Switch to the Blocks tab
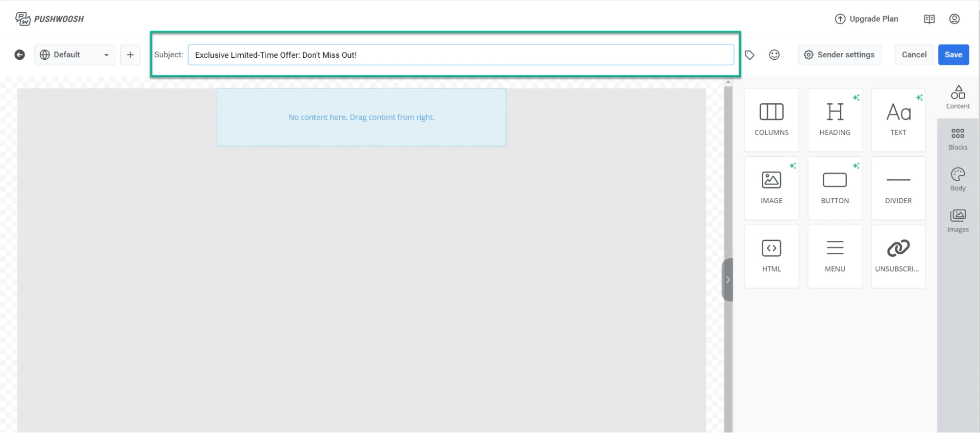This screenshot has width=980, height=433. [957, 139]
